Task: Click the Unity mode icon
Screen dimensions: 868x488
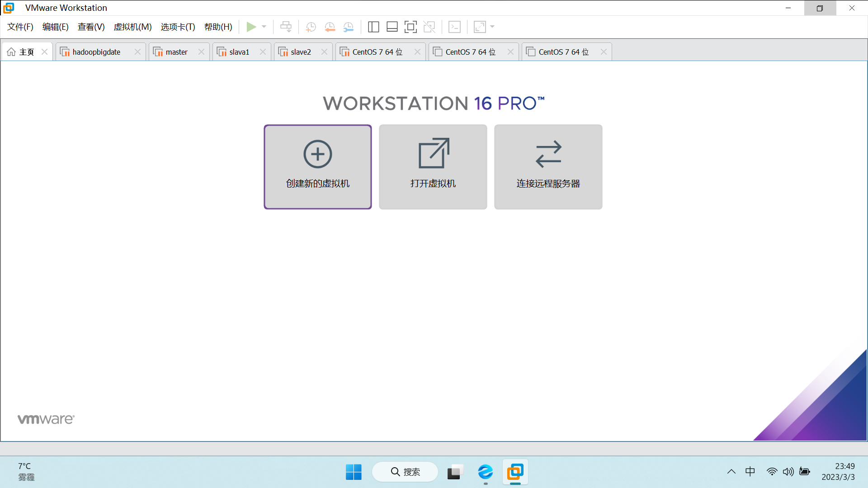Action: (x=429, y=27)
